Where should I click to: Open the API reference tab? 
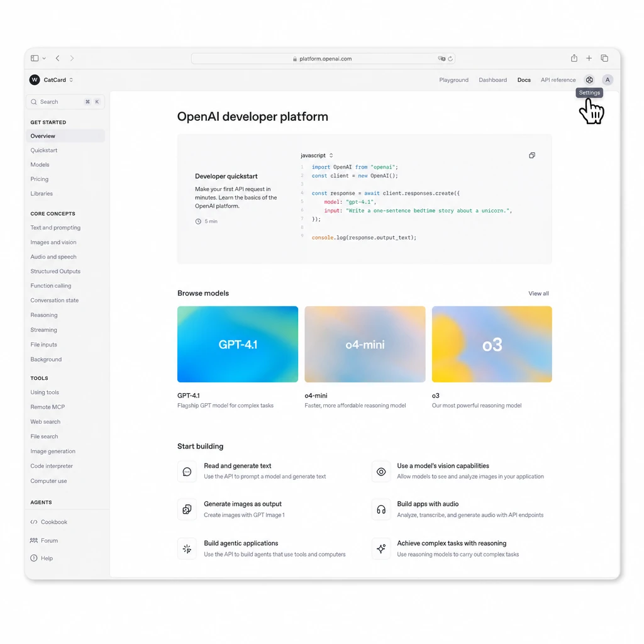point(558,80)
